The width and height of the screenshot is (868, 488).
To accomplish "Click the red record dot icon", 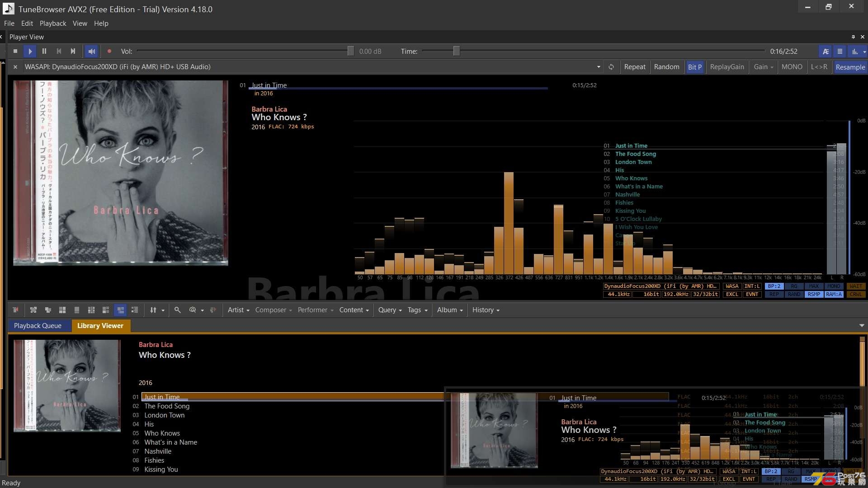I will click(x=109, y=52).
